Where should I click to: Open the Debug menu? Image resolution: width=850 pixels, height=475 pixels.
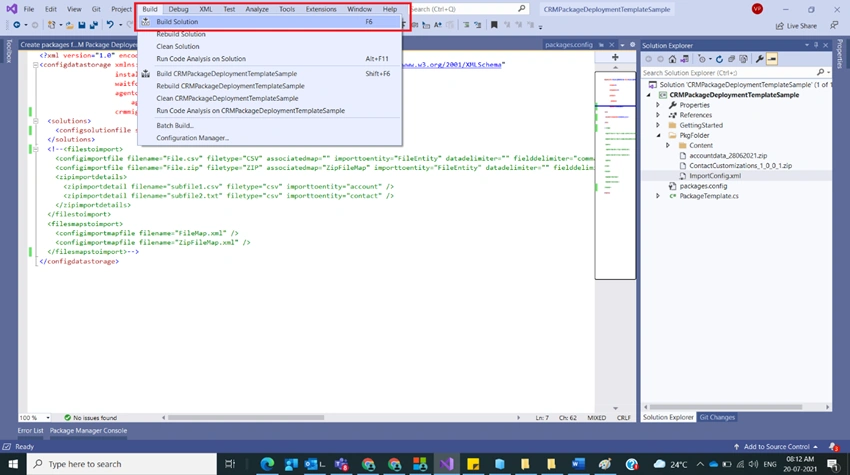click(x=178, y=9)
